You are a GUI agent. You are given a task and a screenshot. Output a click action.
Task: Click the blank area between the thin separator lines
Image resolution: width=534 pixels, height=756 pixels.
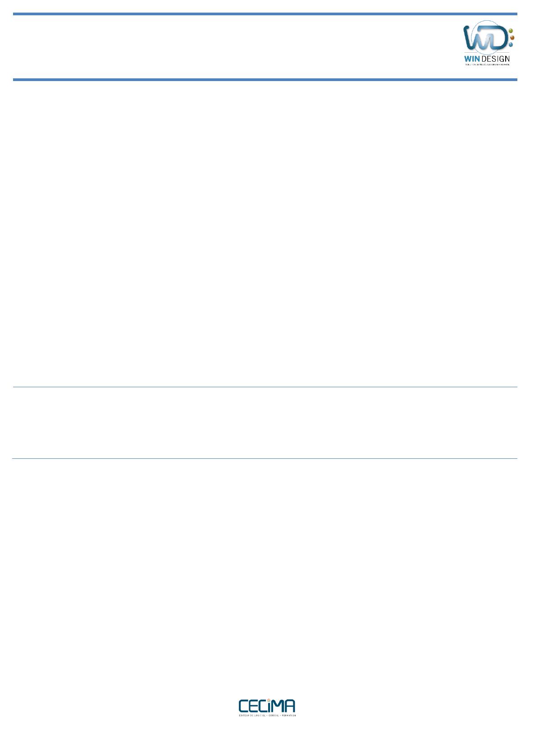[265, 423]
